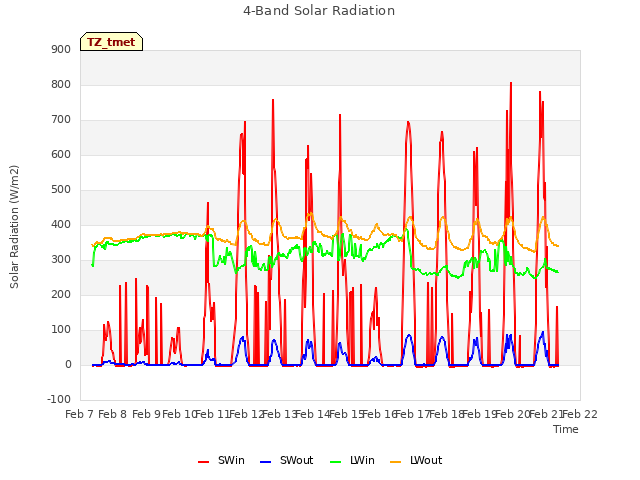This screenshot has height=480, width=640.
Task: Click the Time x-axis label
Action: 566,429
